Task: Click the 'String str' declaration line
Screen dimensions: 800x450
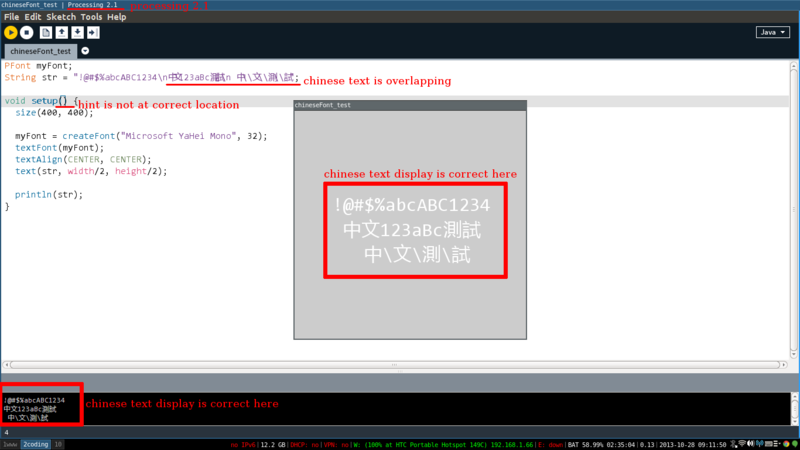Action: (152, 78)
